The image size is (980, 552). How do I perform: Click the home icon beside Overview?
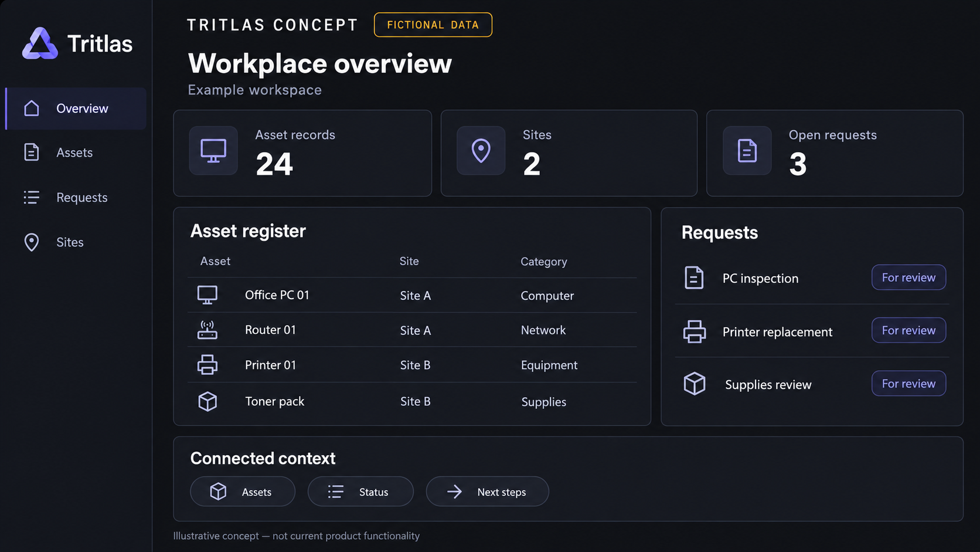(x=32, y=108)
